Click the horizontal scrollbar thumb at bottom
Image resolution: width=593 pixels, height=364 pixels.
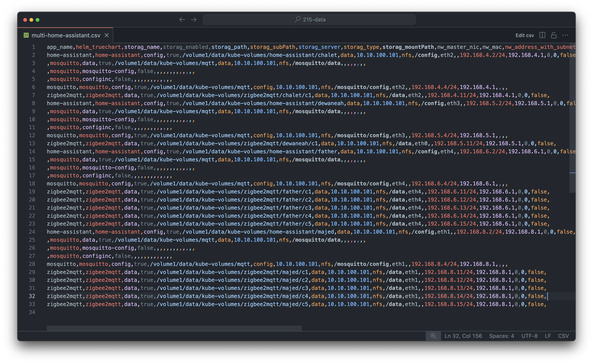tap(174, 328)
